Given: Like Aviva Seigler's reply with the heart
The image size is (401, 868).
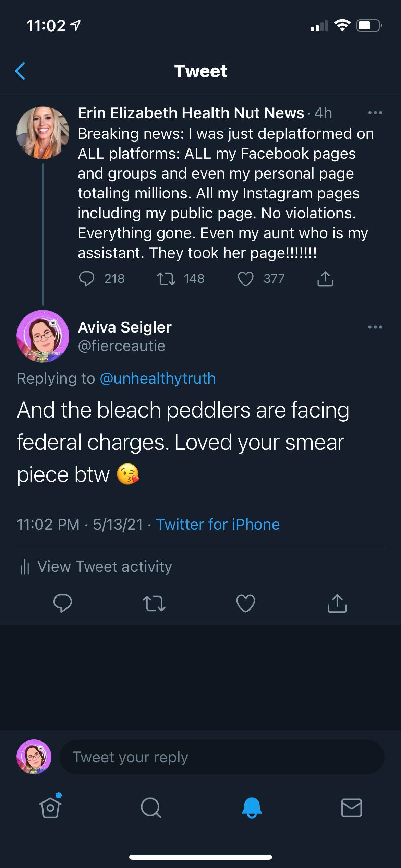Looking at the screenshot, I should click(246, 603).
